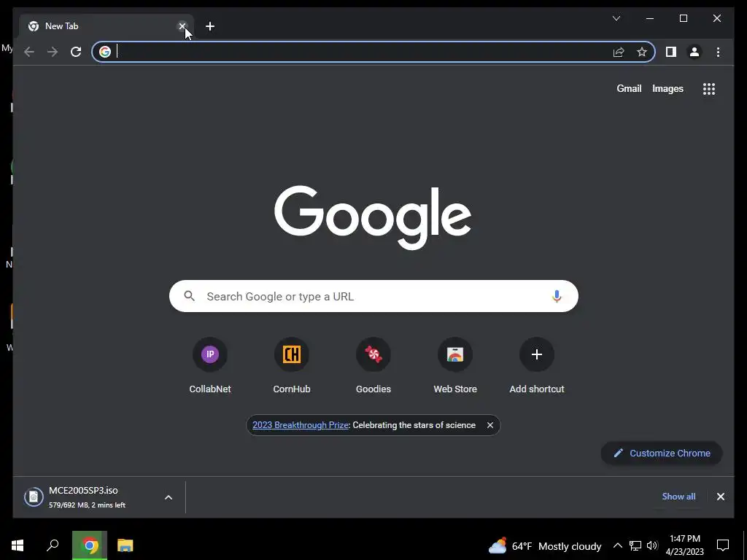
Task: Click the magnifier icon in search box
Action: pos(189,296)
